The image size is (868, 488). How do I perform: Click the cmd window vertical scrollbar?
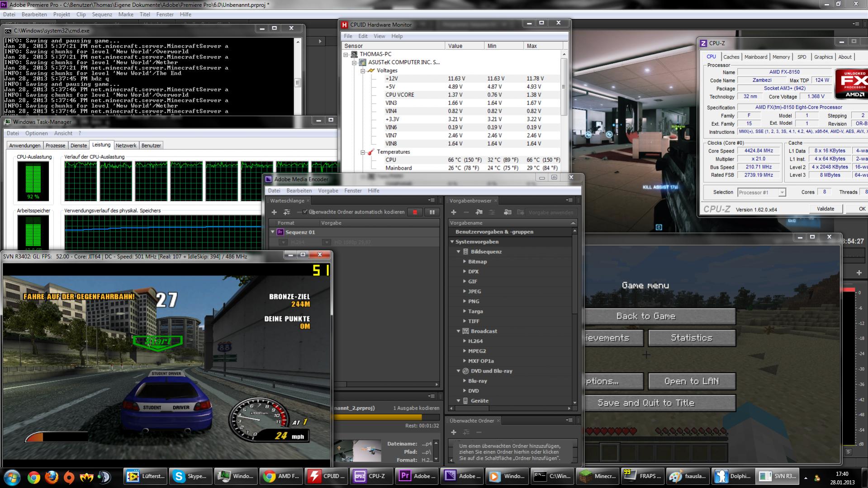tap(298, 76)
